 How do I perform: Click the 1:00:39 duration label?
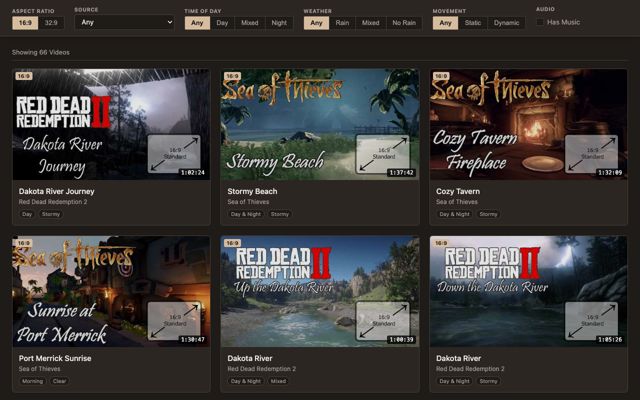click(x=402, y=340)
